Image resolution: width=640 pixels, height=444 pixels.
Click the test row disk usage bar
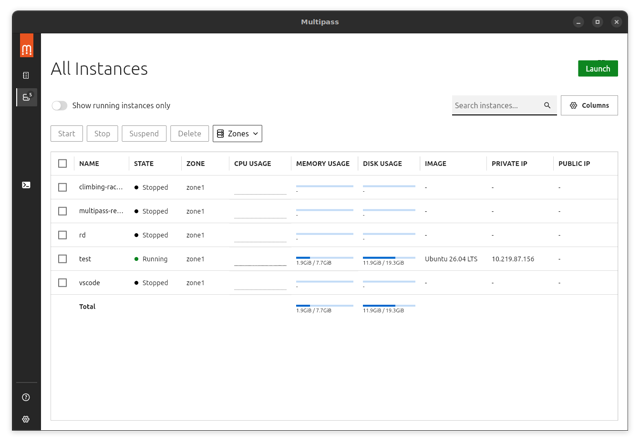tap(389, 260)
